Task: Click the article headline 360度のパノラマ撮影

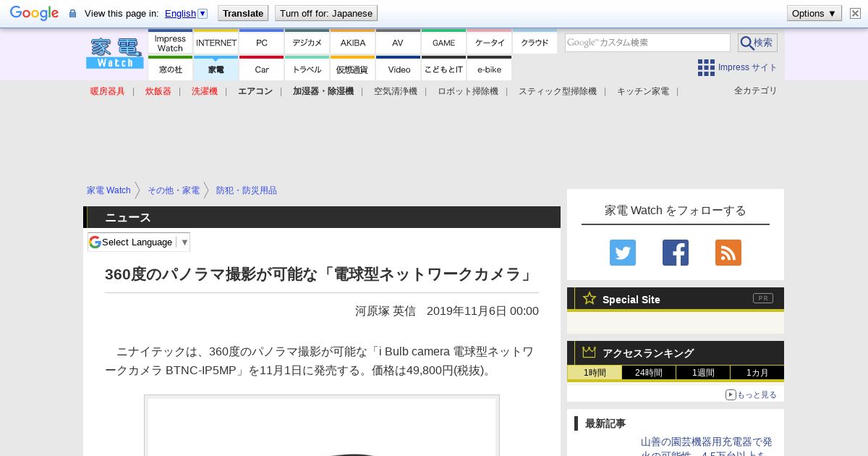Action: [x=320, y=274]
